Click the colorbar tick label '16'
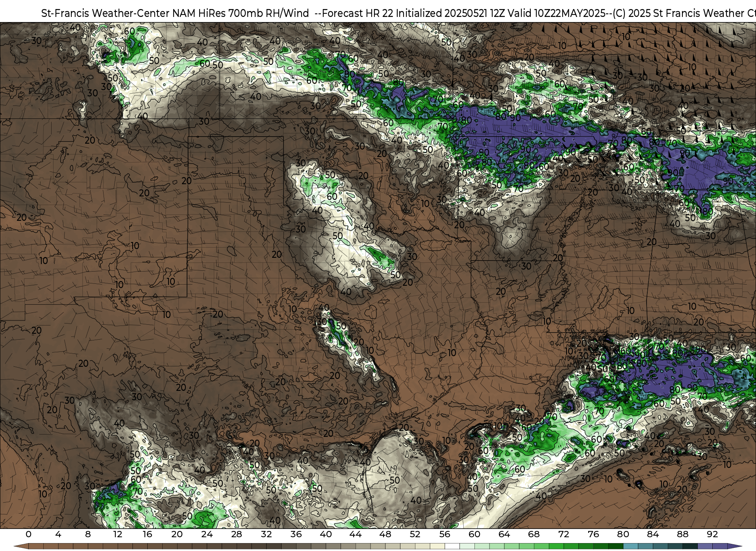Screen dimensions: 756x551 (147, 534)
